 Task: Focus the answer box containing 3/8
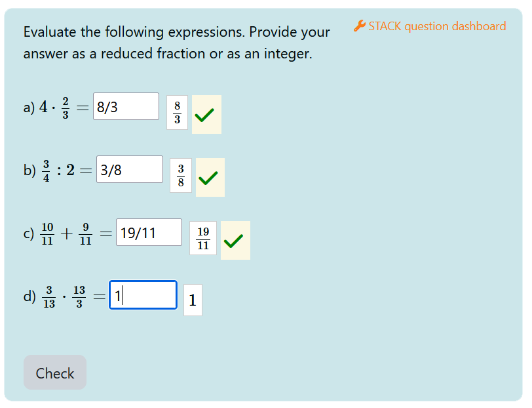129,170
